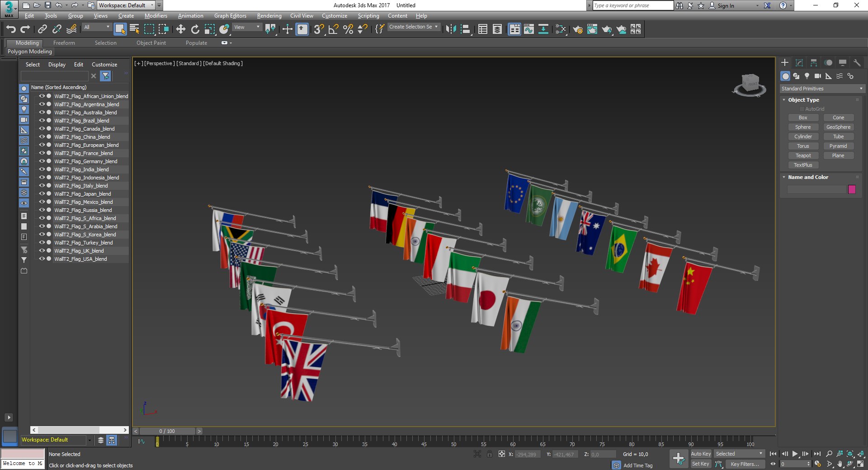Toggle Angle Snap button
The image size is (868, 470).
333,29
